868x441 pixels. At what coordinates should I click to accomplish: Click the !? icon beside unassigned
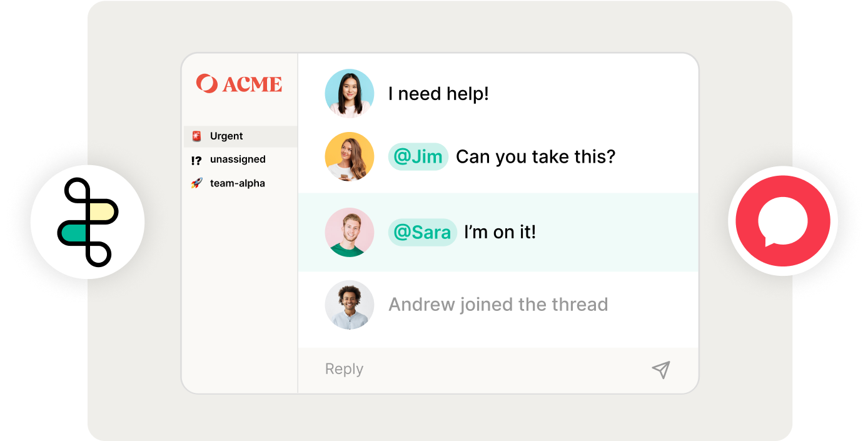[x=196, y=160]
